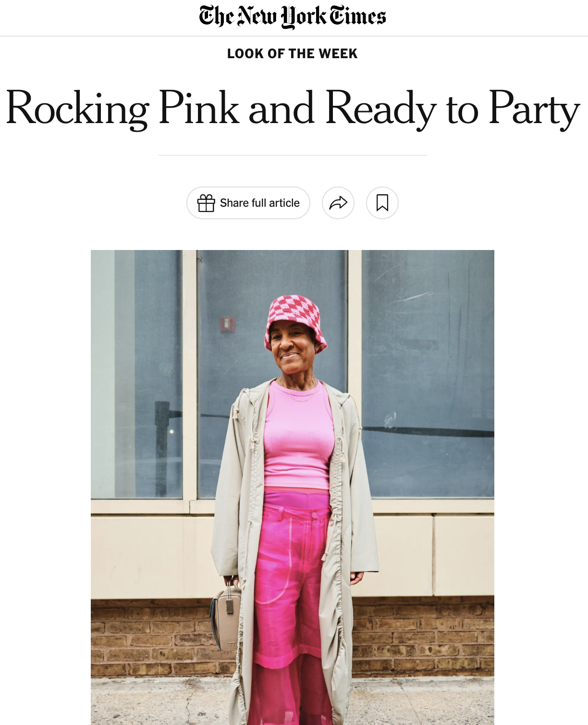
Task: Open the main article photo
Action: point(293,487)
